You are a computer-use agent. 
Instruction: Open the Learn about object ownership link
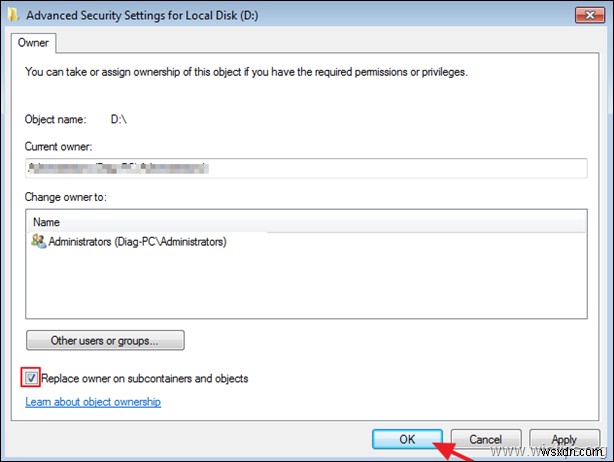[x=92, y=402]
